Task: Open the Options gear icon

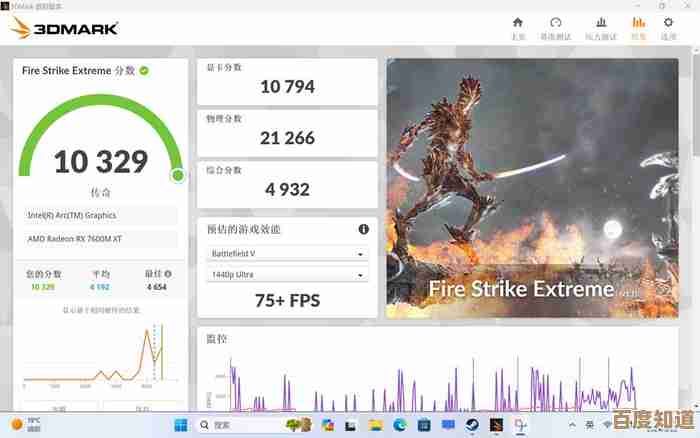Action: tap(668, 22)
